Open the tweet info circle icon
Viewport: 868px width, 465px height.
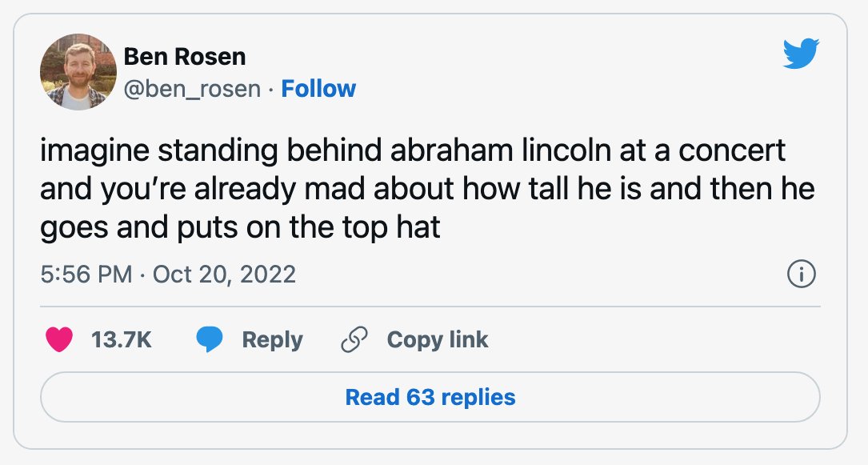pyautogui.click(x=801, y=274)
